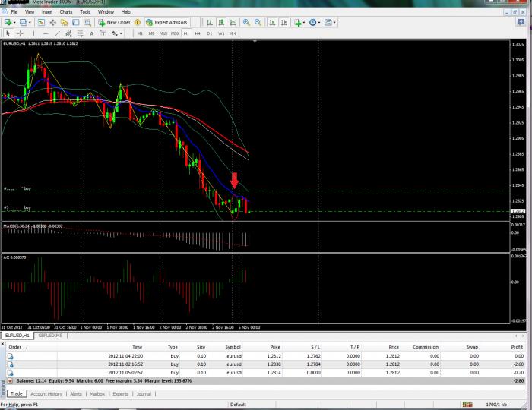Image resolution: width=532 pixels, height=410 pixels.
Task: Click the chat icon in toolbar corner
Action: point(521,22)
